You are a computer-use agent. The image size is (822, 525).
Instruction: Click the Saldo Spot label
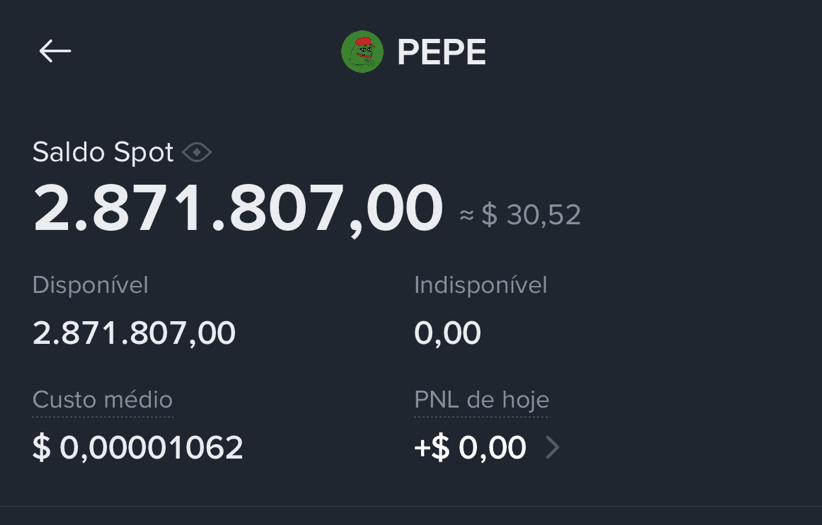(x=103, y=153)
